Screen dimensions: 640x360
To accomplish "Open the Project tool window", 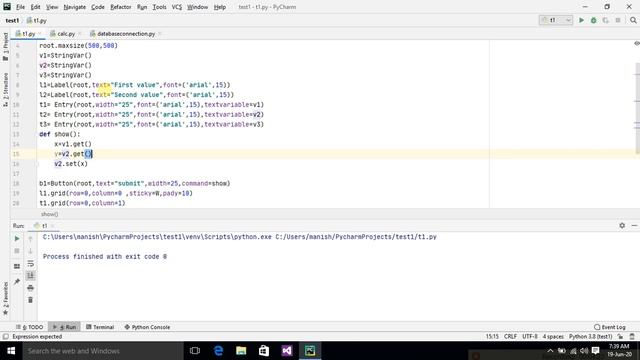I will pyautogui.click(x=5, y=47).
